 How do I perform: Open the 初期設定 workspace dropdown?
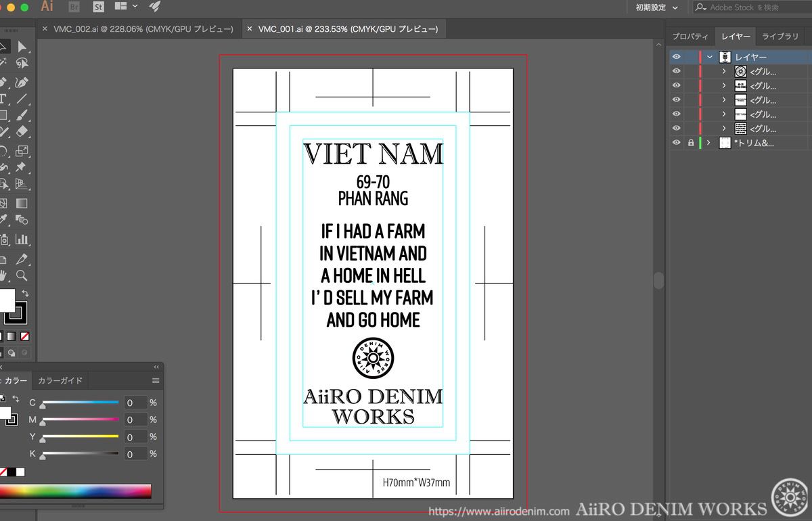click(x=656, y=7)
